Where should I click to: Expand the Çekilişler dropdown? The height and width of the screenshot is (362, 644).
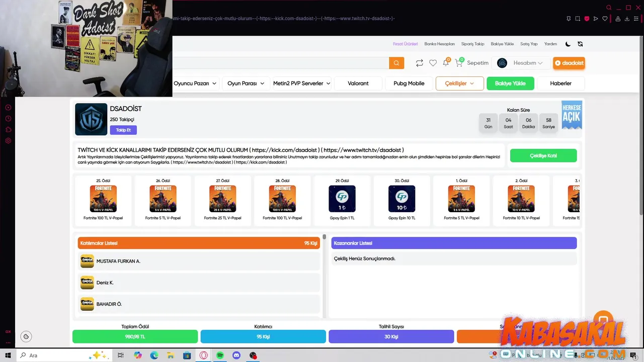pyautogui.click(x=460, y=83)
